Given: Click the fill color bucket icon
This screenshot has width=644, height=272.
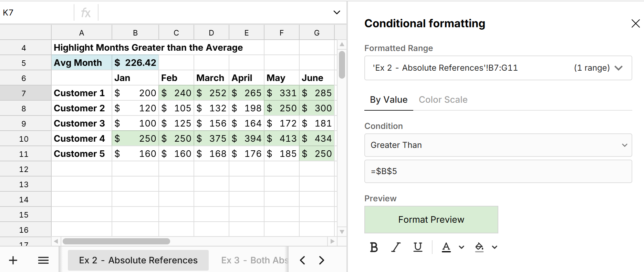Looking at the screenshot, I should point(479,247).
